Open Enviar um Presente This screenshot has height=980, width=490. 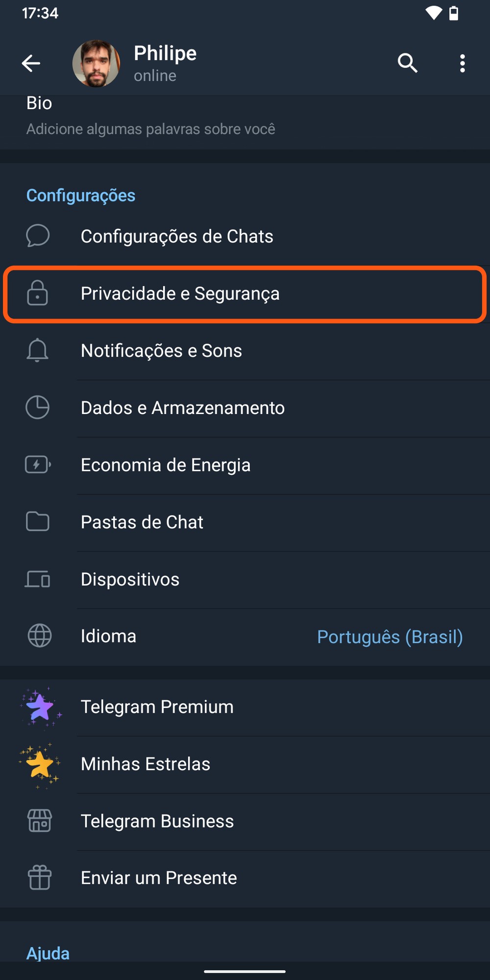[x=159, y=878]
